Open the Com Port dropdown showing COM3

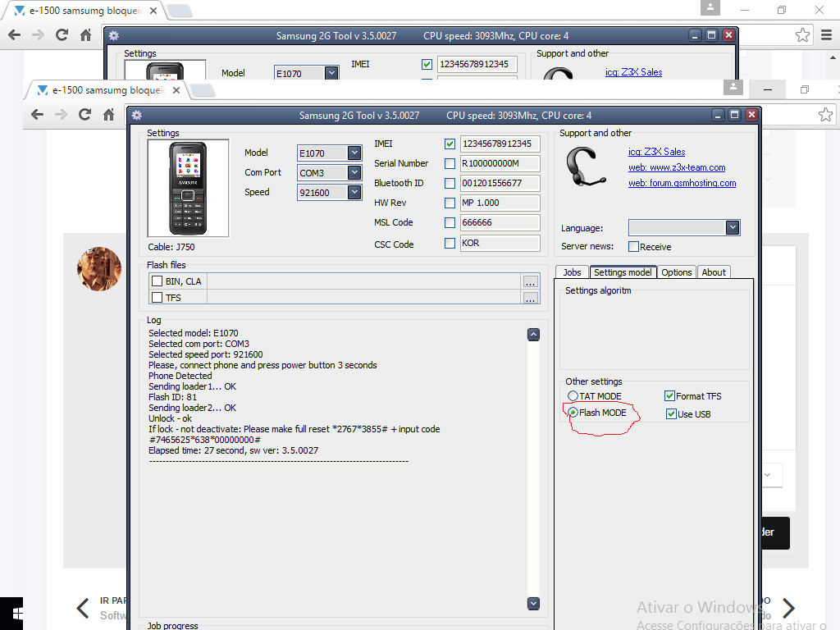pos(354,172)
